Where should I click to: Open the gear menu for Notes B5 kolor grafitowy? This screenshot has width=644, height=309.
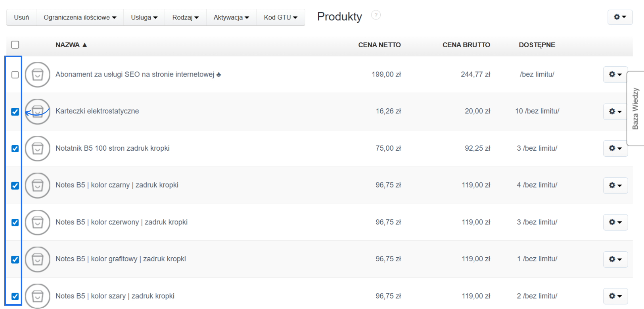[615, 259]
